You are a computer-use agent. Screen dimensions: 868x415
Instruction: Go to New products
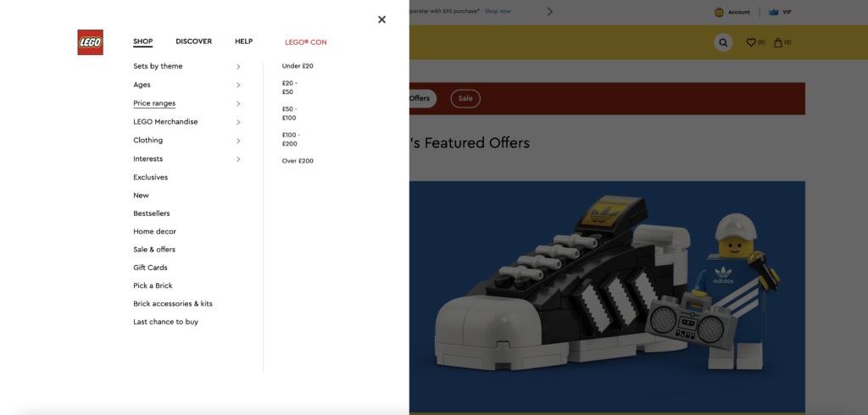click(142, 196)
